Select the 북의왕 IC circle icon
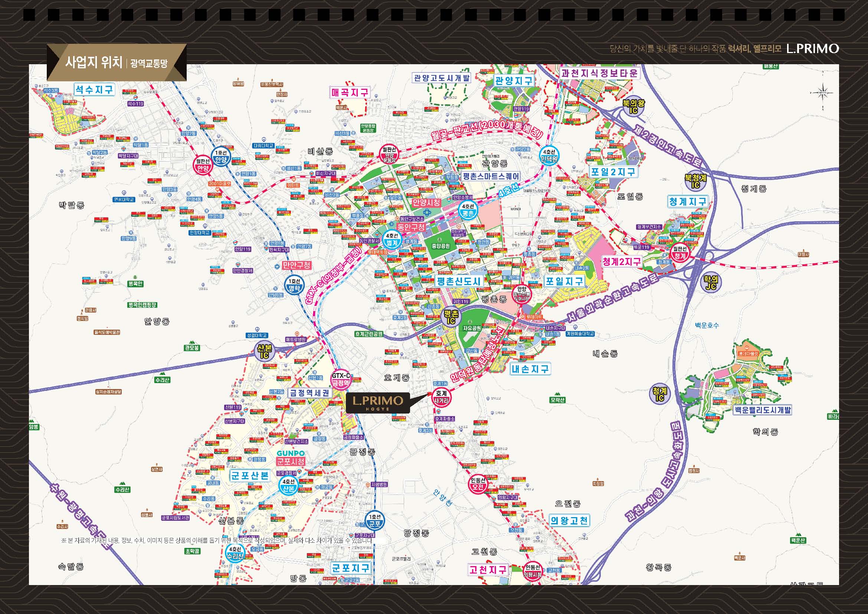The height and width of the screenshot is (614, 868). [x=633, y=106]
